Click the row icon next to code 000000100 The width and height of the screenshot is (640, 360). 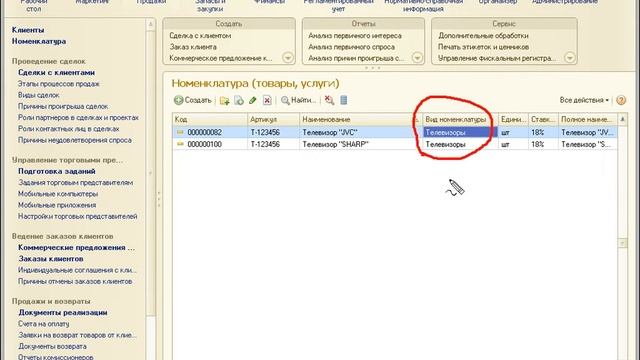pos(180,144)
